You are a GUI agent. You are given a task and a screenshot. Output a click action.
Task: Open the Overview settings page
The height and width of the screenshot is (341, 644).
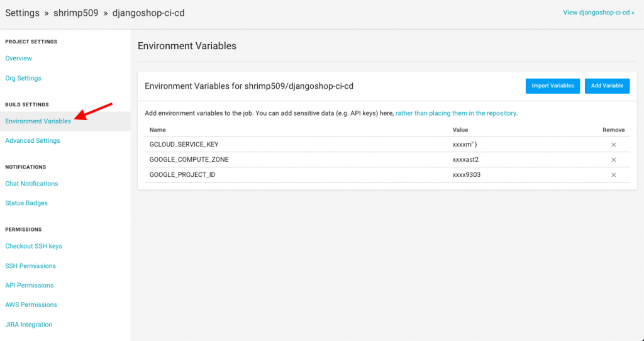tap(19, 59)
